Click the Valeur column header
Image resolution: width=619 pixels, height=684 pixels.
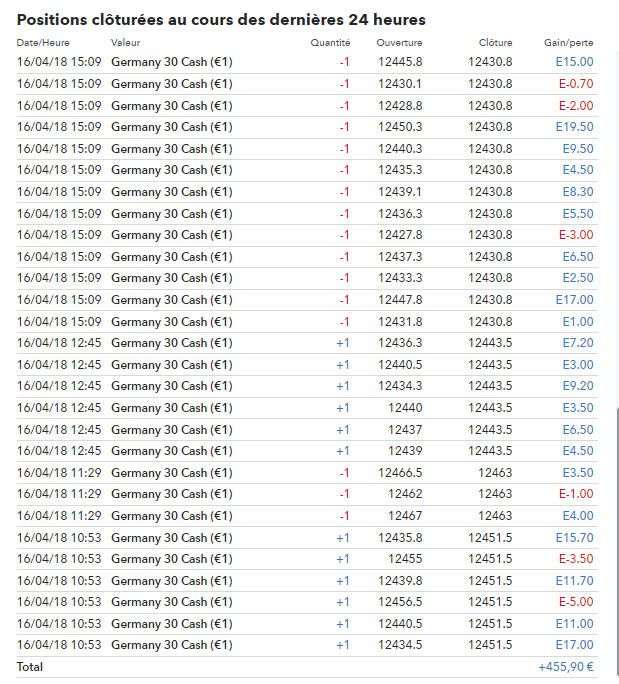point(125,43)
